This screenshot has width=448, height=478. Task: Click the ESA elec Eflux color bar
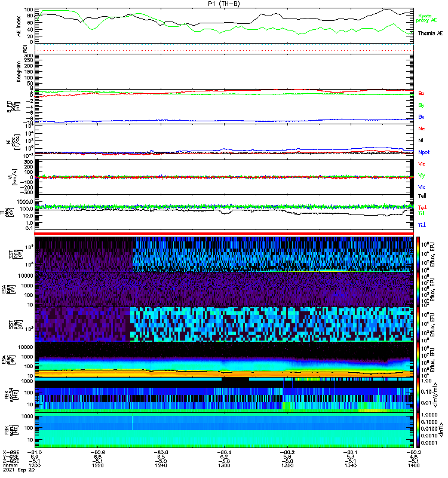pos(418,360)
